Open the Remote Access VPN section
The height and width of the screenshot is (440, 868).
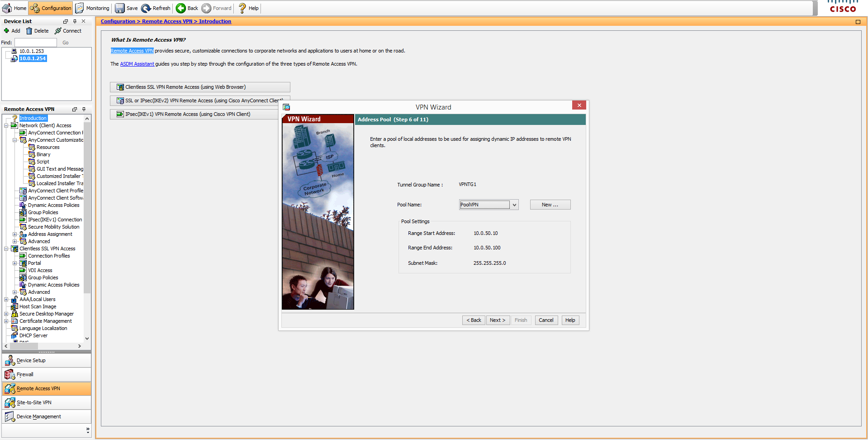click(x=47, y=388)
